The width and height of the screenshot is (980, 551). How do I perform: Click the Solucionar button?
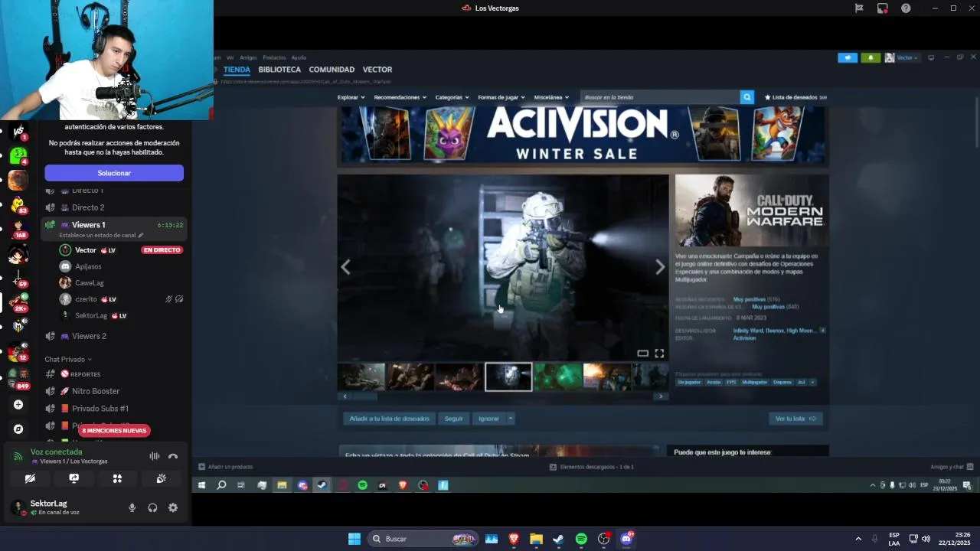pyautogui.click(x=114, y=173)
